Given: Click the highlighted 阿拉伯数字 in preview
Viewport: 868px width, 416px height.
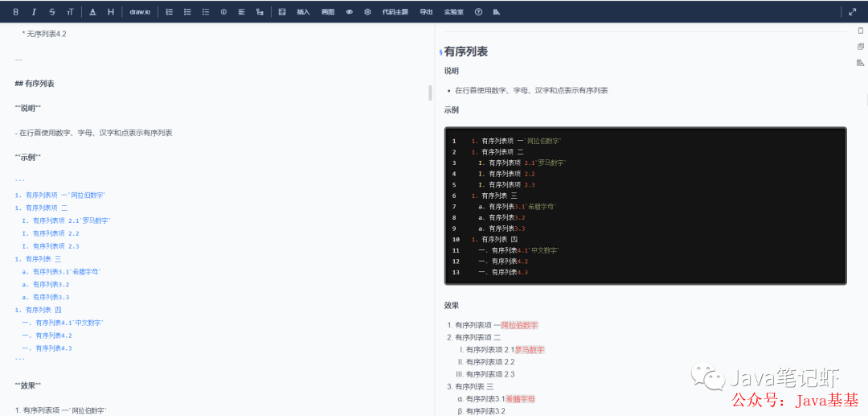Looking at the screenshot, I should (x=520, y=325).
